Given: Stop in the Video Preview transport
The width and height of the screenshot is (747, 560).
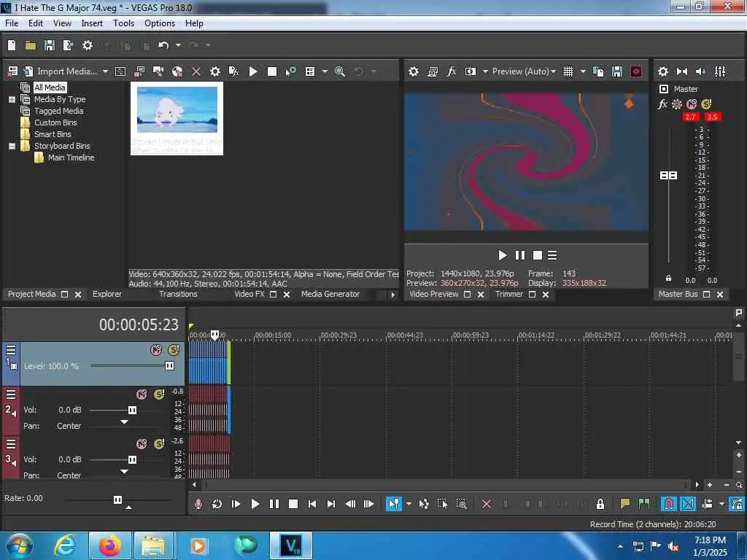Looking at the screenshot, I should tap(538, 256).
